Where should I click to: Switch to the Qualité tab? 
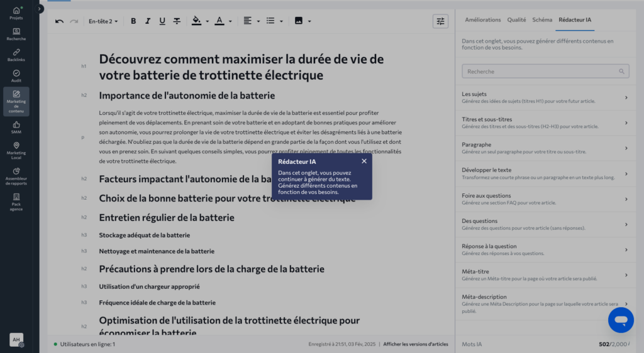tap(516, 19)
